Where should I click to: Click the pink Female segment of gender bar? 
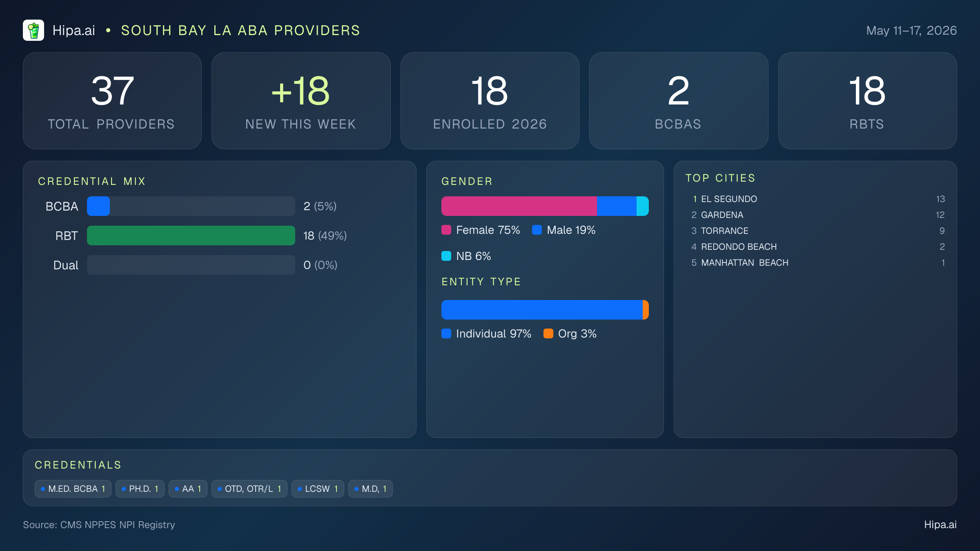519,206
